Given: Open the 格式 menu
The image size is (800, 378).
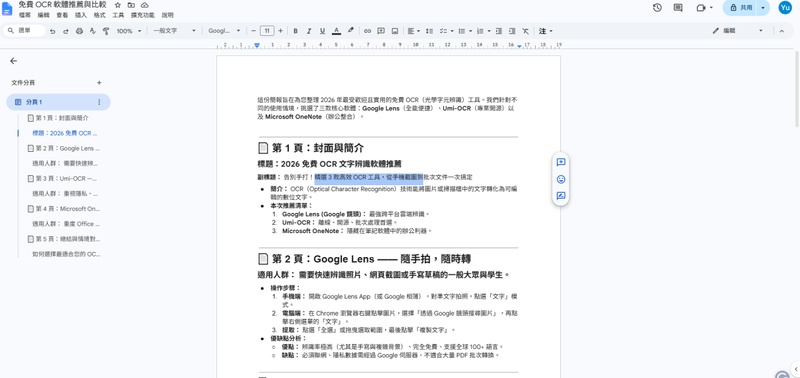Looking at the screenshot, I should point(99,15).
